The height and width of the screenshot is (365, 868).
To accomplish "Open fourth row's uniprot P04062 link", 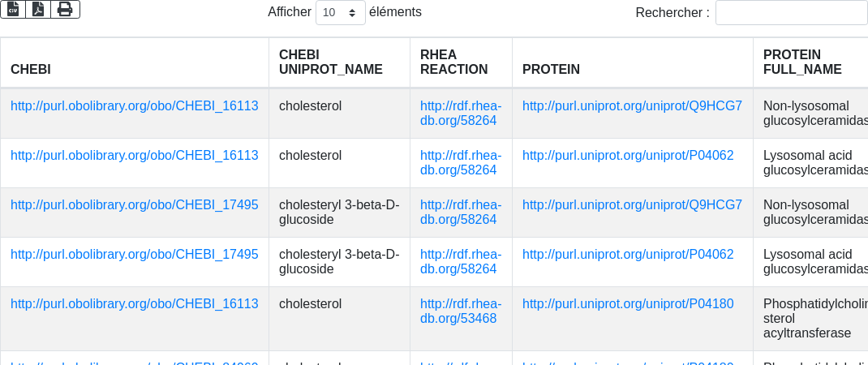I will click(x=628, y=254).
